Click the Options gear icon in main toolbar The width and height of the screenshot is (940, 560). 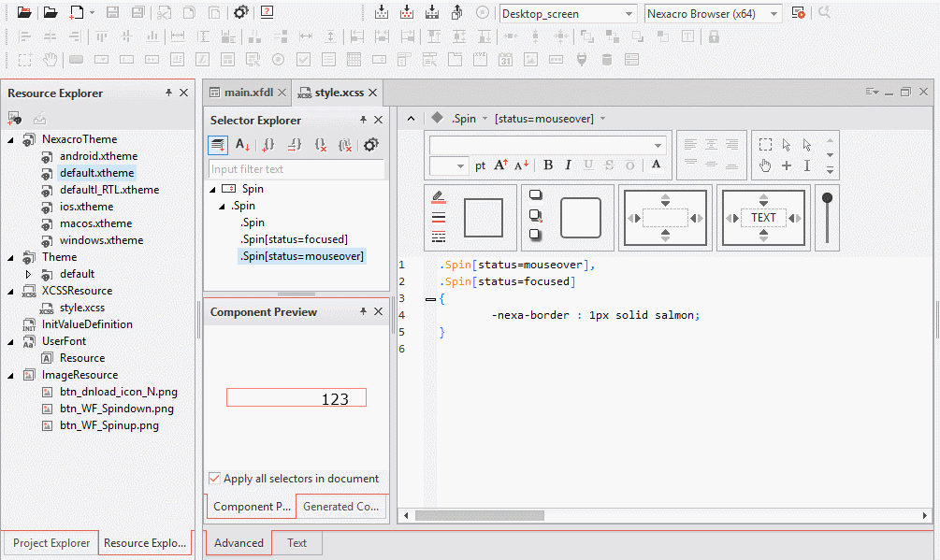[x=241, y=13]
